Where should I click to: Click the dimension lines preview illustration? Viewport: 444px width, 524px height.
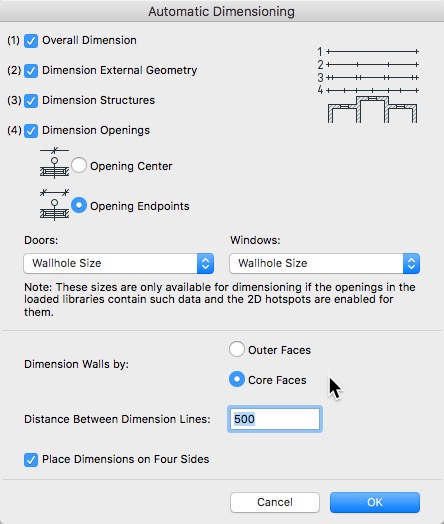pos(367,71)
